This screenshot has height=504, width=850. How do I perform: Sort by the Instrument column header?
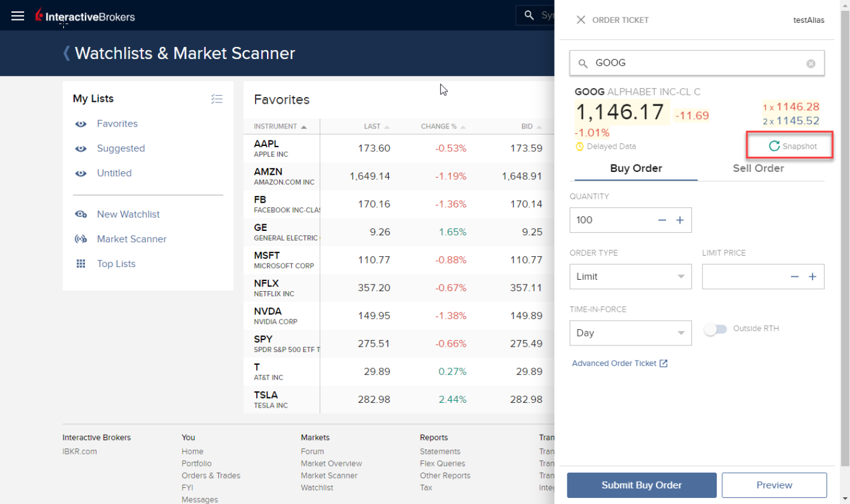[280, 127]
